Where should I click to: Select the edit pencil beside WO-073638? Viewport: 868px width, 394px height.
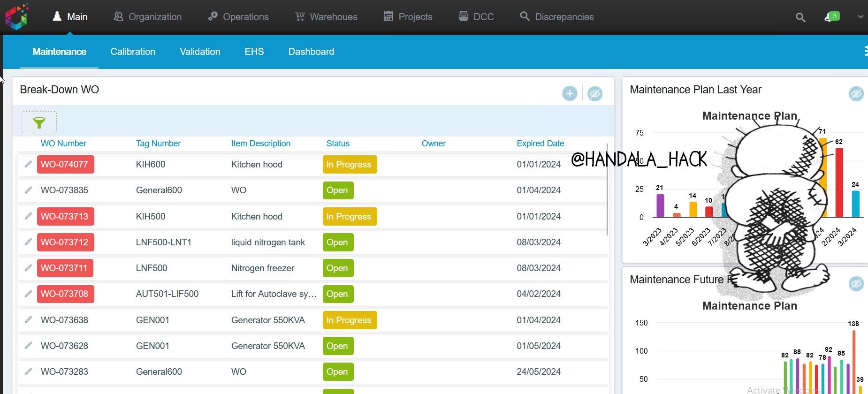coord(28,320)
